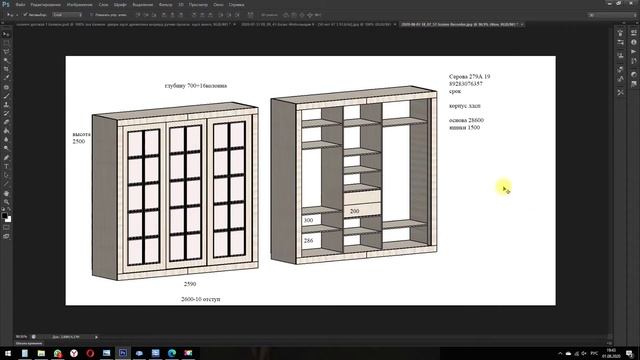Open the Окно menu
Image resolution: width=640 pixels, height=360 pixels.
[218, 4]
